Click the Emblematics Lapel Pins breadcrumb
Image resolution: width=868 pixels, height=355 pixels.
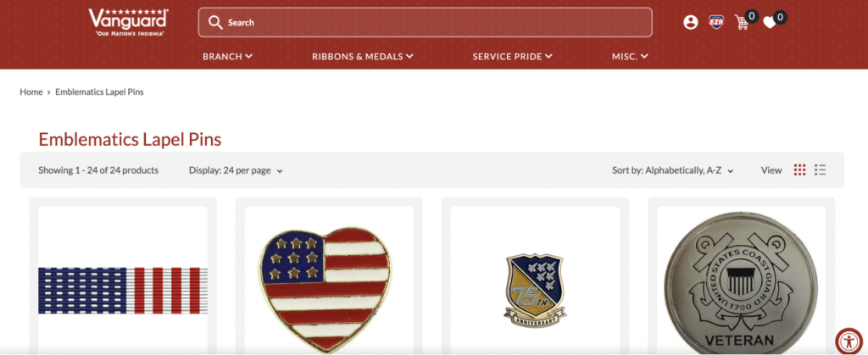click(x=100, y=92)
